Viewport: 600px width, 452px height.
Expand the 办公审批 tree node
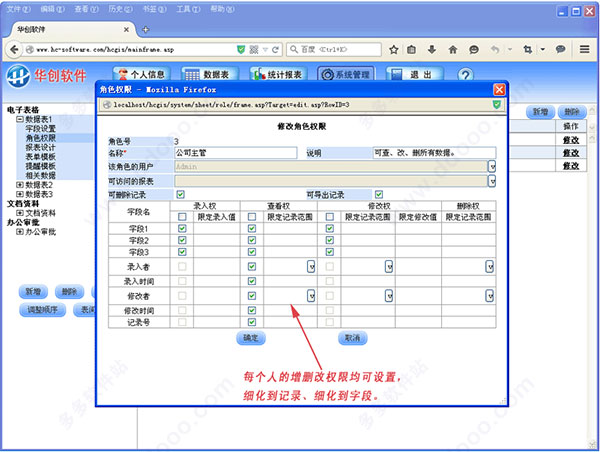click(20, 232)
